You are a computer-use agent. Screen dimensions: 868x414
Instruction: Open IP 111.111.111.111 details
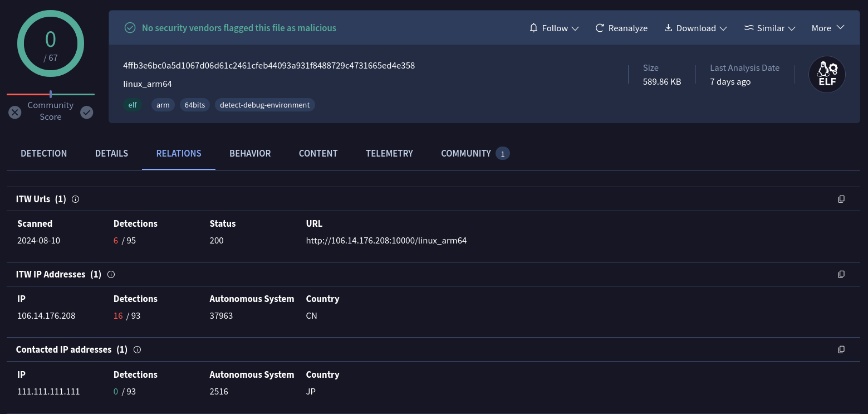coord(48,391)
